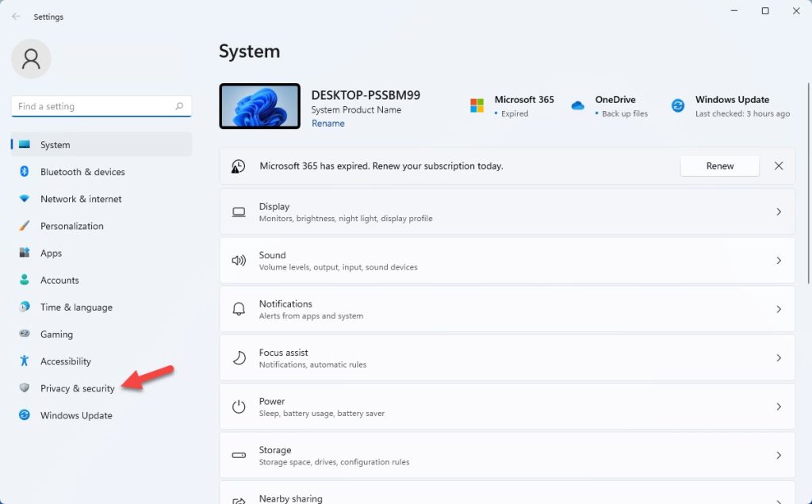Go to Bluetooth & devices
Image resolution: width=812 pixels, height=504 pixels.
pyautogui.click(x=101, y=172)
